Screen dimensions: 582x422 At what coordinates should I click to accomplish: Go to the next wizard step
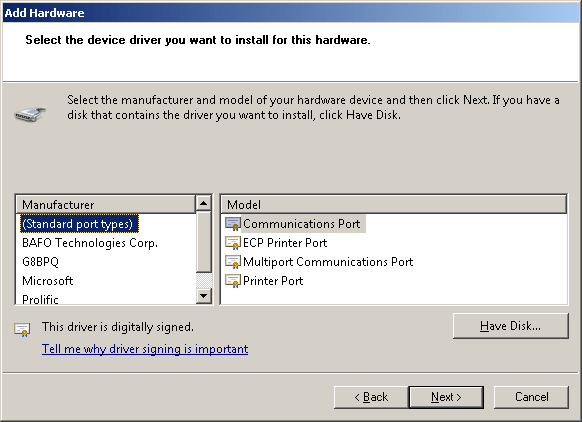446,397
